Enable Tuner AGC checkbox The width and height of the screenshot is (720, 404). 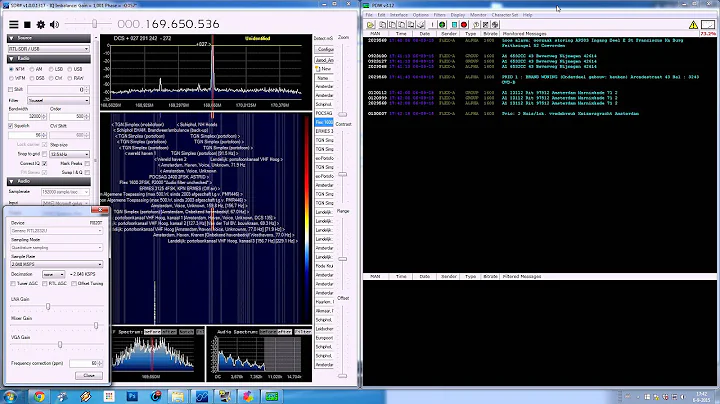(13, 284)
